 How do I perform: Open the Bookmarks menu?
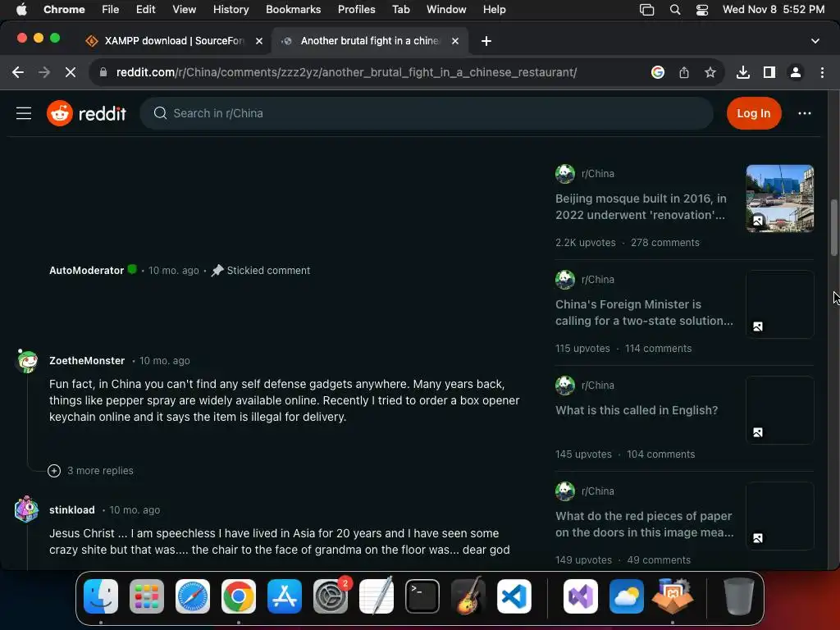(x=293, y=9)
